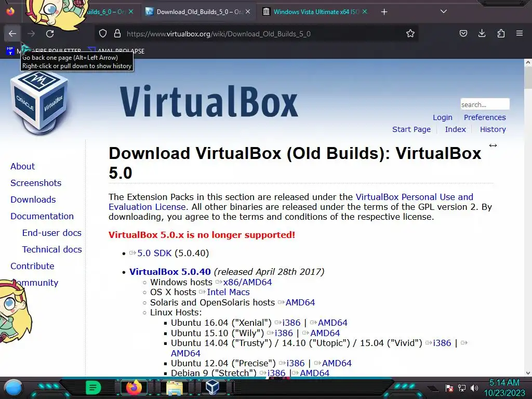Open the taskbar clock showing 5:14 AM
This screenshot has width=532, height=399.
504,388
